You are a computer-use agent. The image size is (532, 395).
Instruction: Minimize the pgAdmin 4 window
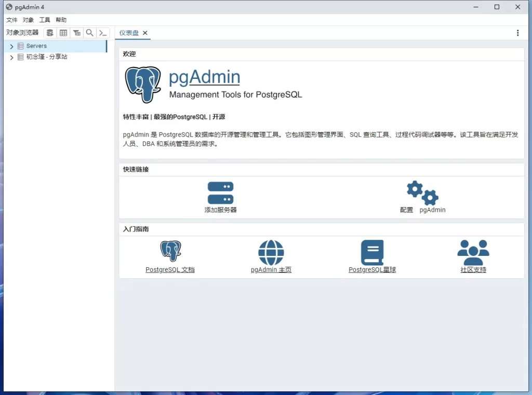point(476,7)
